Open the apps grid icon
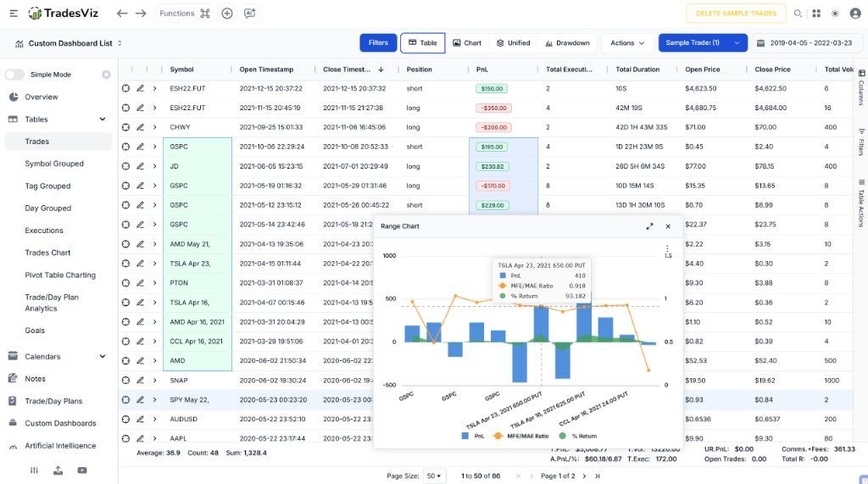Viewport: 868px width, 484px height. (x=816, y=14)
